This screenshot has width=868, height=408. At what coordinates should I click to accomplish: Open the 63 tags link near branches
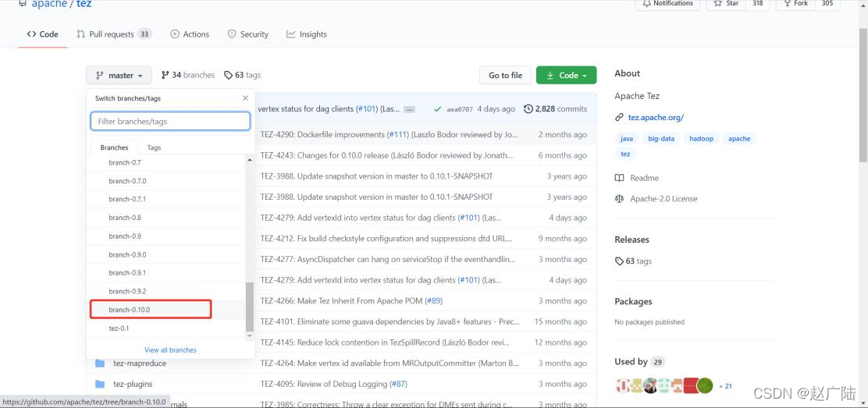coord(243,75)
